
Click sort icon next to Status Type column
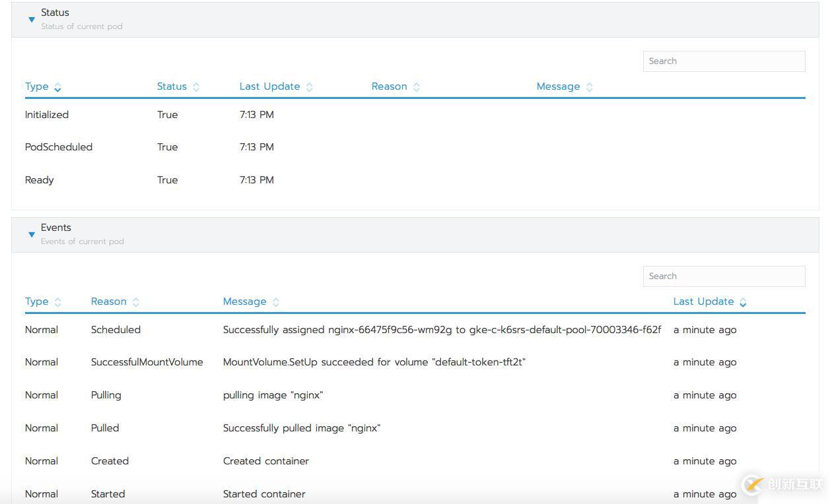point(57,87)
